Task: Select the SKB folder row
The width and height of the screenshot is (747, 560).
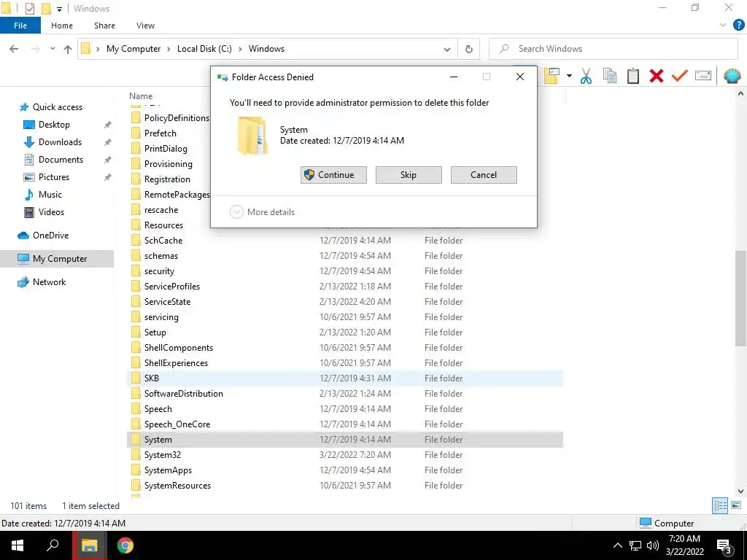Action: pos(345,378)
